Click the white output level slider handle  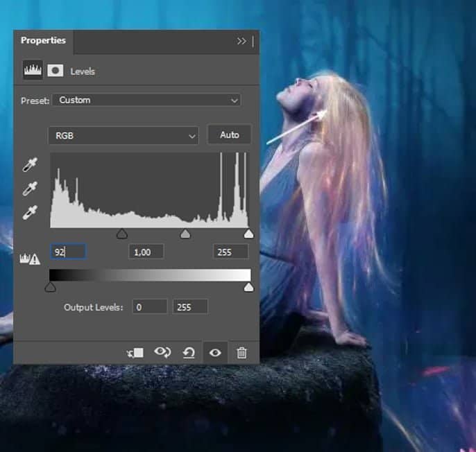point(248,287)
